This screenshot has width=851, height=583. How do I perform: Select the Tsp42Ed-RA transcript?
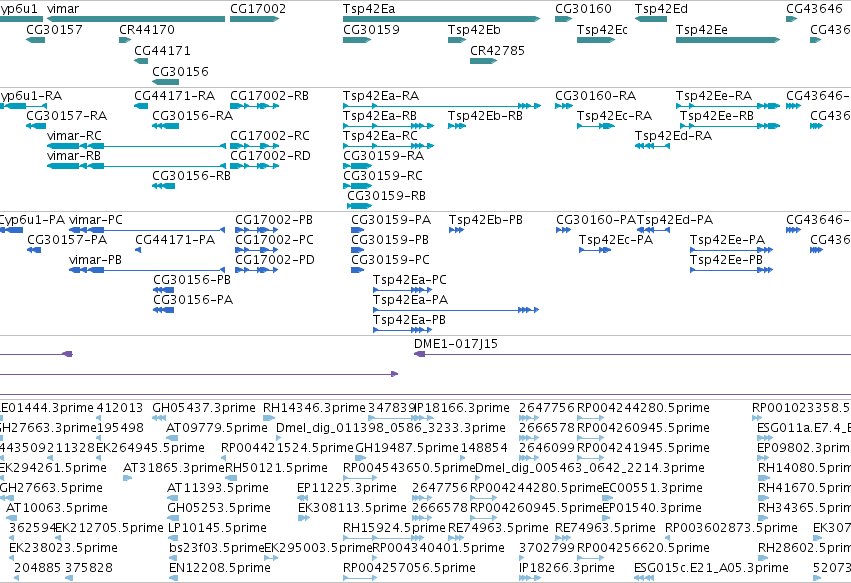pyautogui.click(x=652, y=146)
